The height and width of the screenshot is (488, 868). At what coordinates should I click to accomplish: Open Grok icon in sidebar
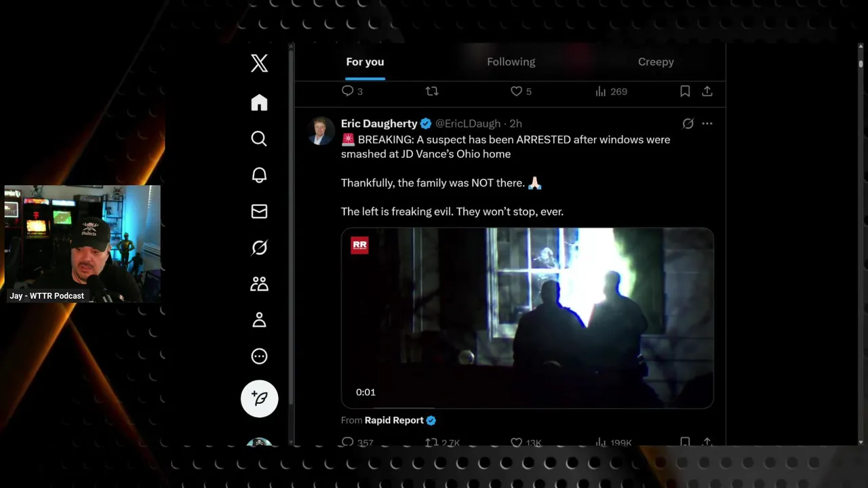tap(259, 248)
